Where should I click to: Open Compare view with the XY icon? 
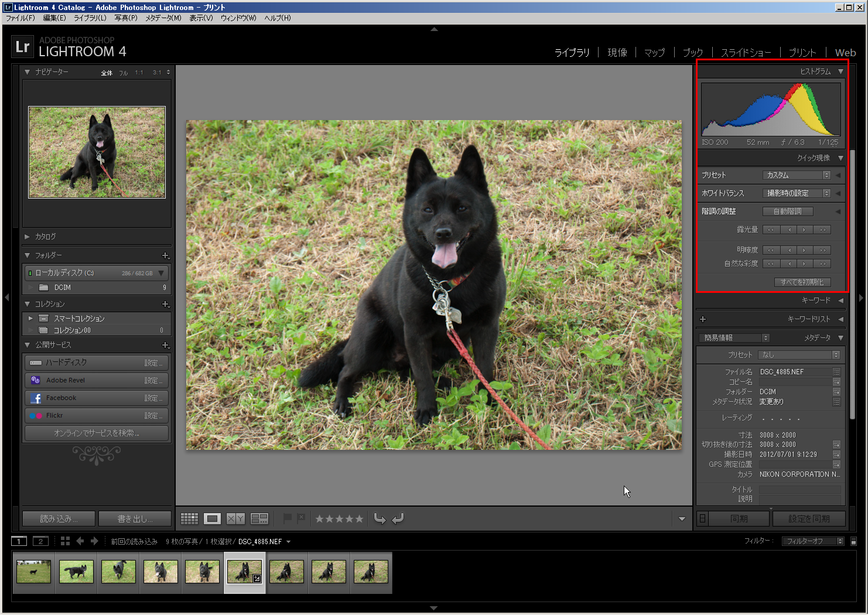[x=235, y=518]
